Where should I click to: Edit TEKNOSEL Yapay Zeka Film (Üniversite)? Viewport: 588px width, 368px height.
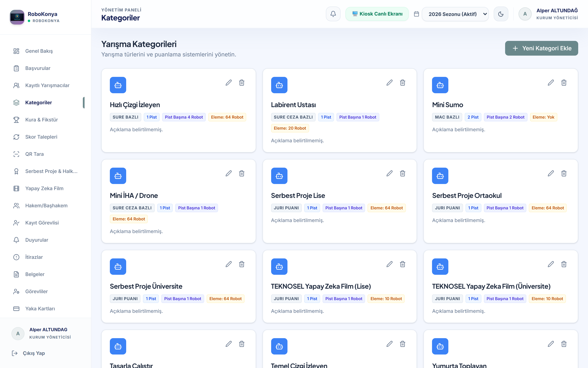click(x=551, y=264)
